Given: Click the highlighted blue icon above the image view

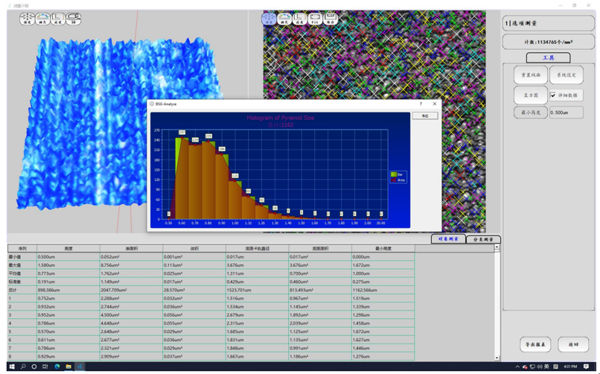Looking at the screenshot, I should pyautogui.click(x=269, y=19).
